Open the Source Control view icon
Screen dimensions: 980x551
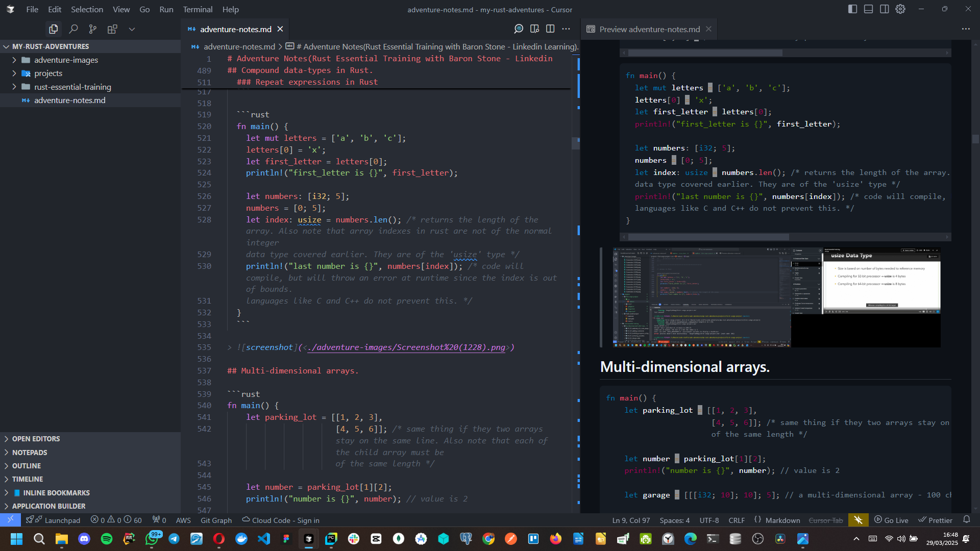92,29
